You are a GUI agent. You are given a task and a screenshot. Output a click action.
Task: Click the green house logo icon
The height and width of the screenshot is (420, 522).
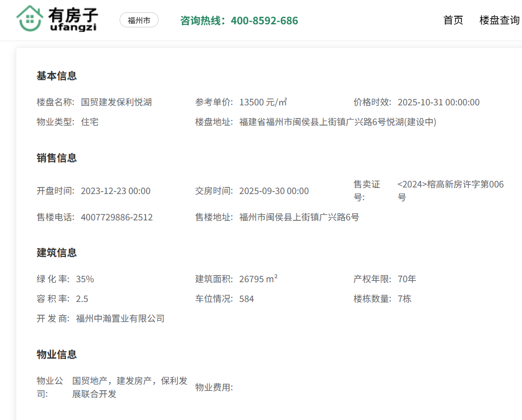click(29, 19)
